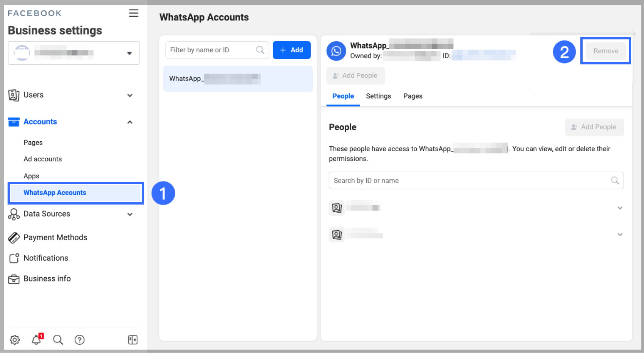Click the Accounts folder icon

pos(14,122)
